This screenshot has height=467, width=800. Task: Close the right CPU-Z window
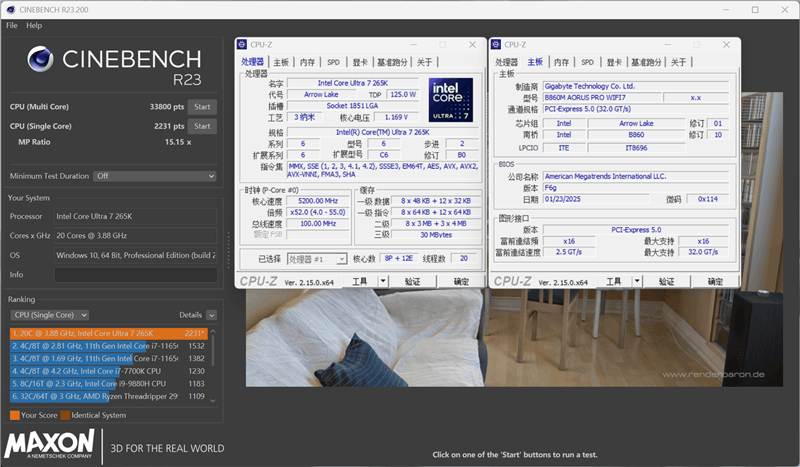[x=727, y=44]
